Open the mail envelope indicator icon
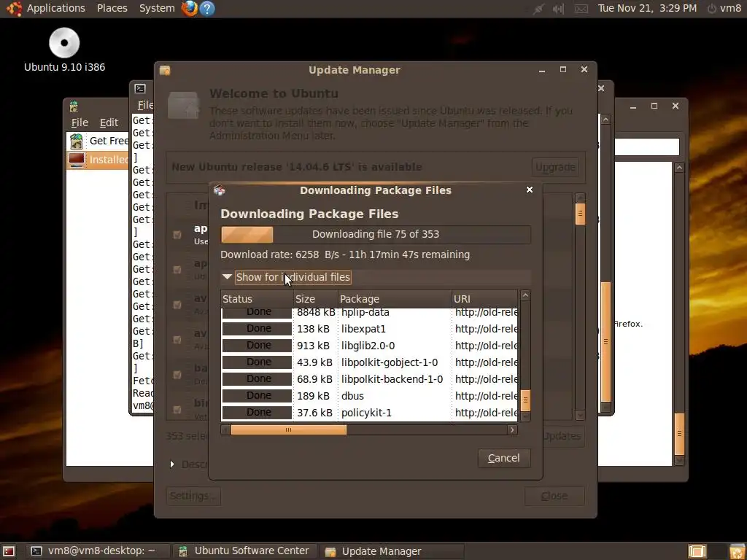The width and height of the screenshot is (747, 560). (581, 9)
